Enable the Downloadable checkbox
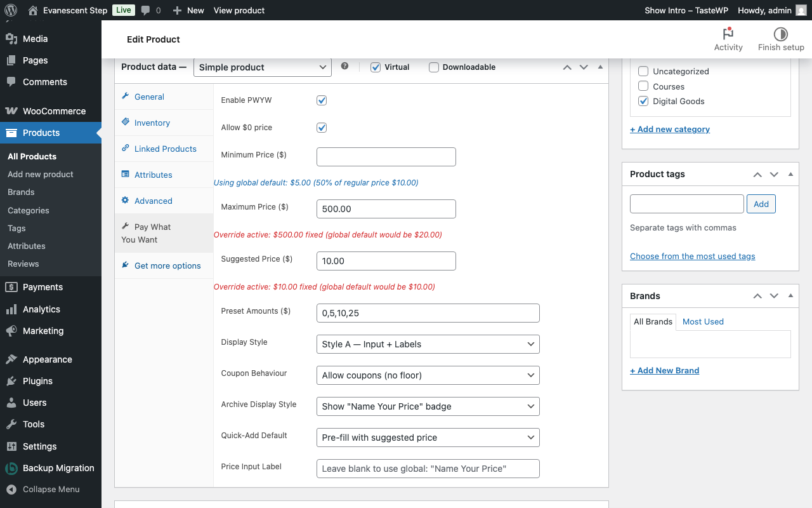 coord(434,67)
